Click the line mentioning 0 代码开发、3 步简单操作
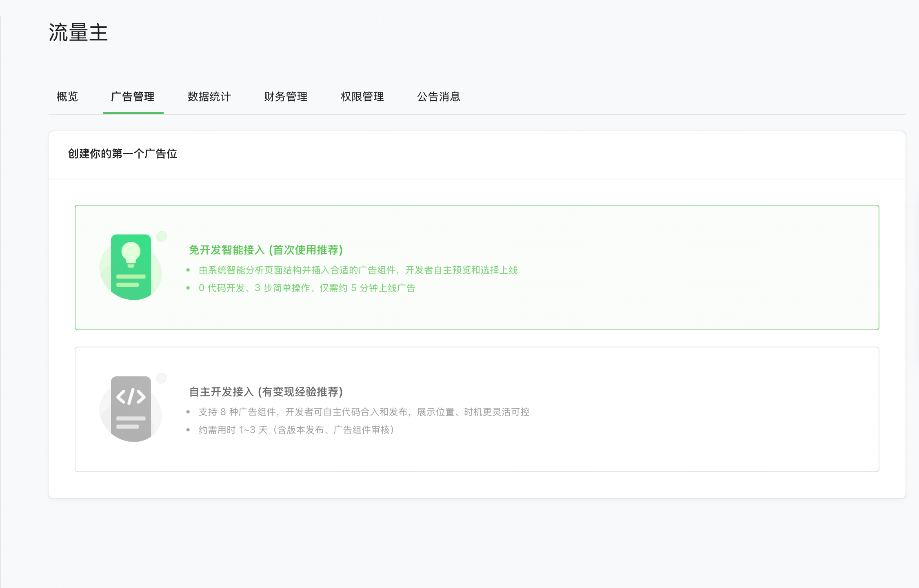919x588 pixels. 307,288
